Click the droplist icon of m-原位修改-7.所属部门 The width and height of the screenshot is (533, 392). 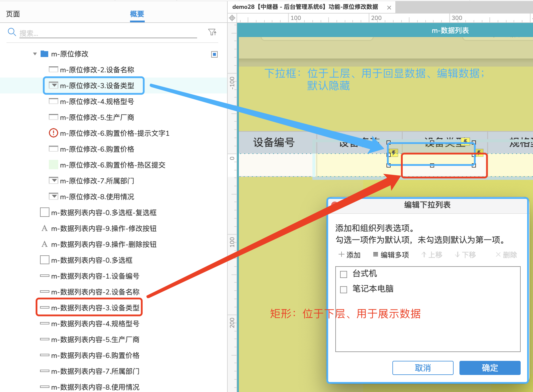tap(53, 180)
